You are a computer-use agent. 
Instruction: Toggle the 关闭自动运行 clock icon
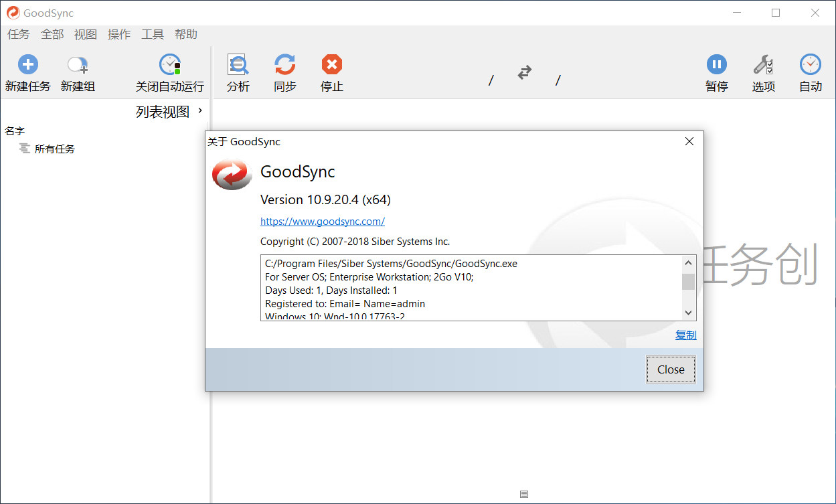click(170, 65)
